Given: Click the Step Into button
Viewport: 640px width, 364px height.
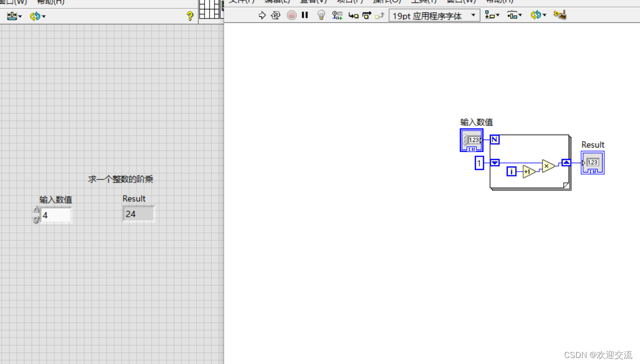Looking at the screenshot, I should tap(354, 15).
